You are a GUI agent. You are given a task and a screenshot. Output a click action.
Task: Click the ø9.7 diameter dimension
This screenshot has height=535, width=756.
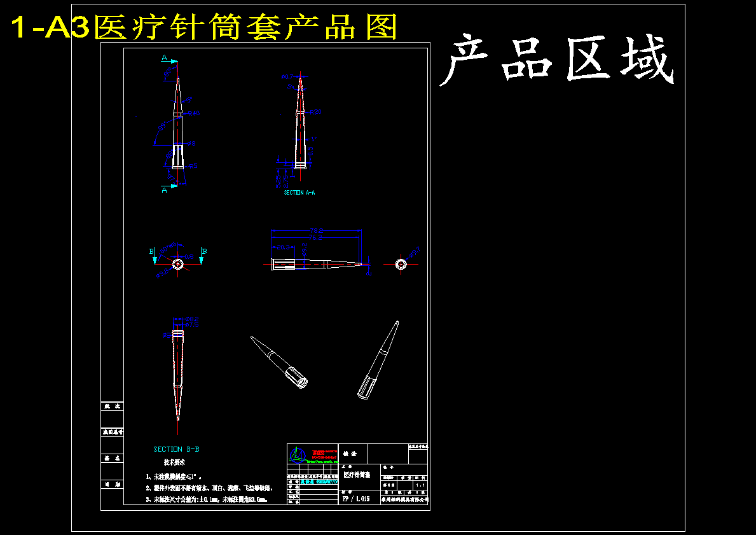(x=414, y=252)
